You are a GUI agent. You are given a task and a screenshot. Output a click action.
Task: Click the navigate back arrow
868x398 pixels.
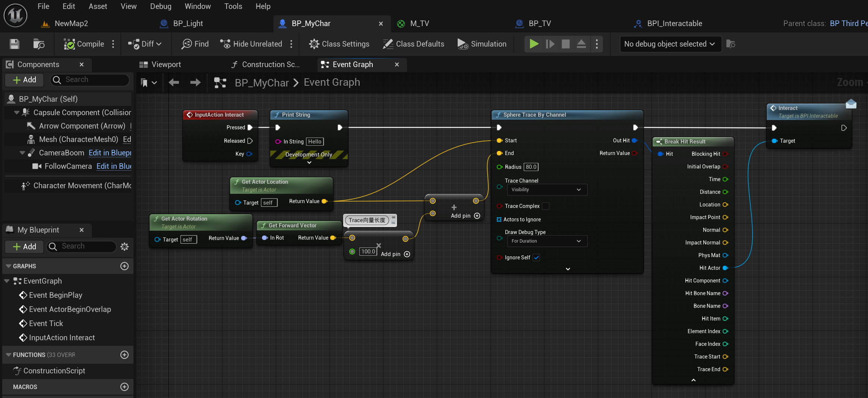(x=174, y=82)
